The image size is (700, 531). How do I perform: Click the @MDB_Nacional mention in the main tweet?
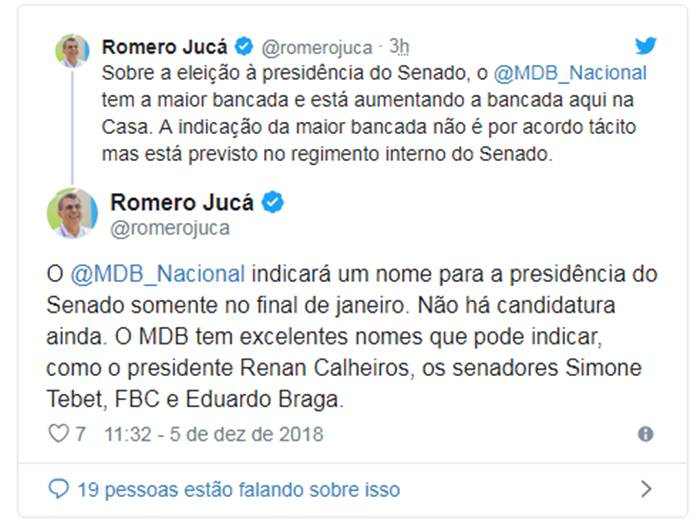pyautogui.click(x=158, y=274)
